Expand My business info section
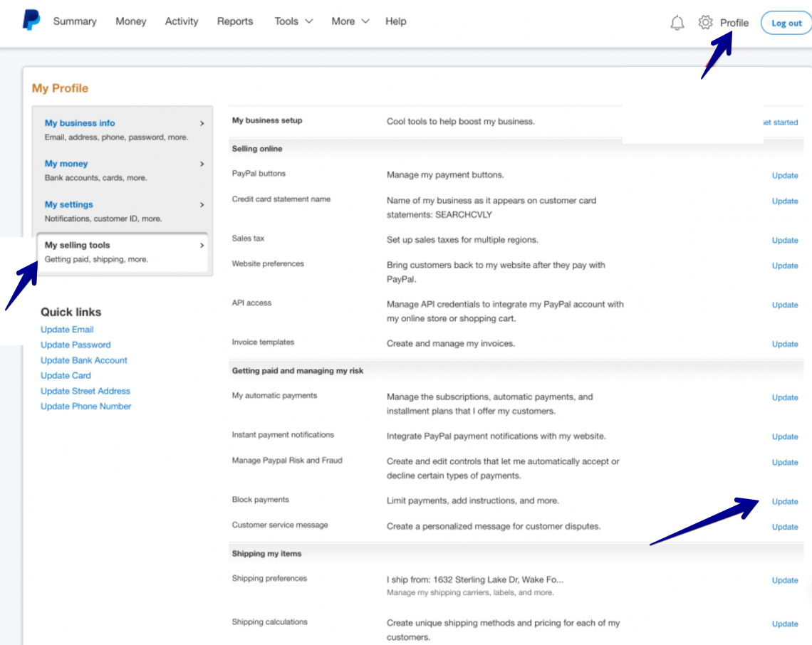This screenshot has height=645, width=812. point(80,123)
